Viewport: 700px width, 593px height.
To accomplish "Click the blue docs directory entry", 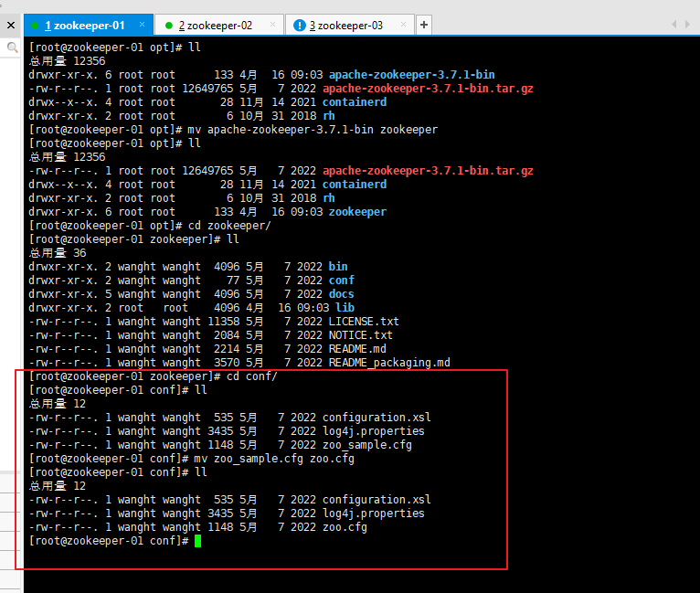I will 342,294.
